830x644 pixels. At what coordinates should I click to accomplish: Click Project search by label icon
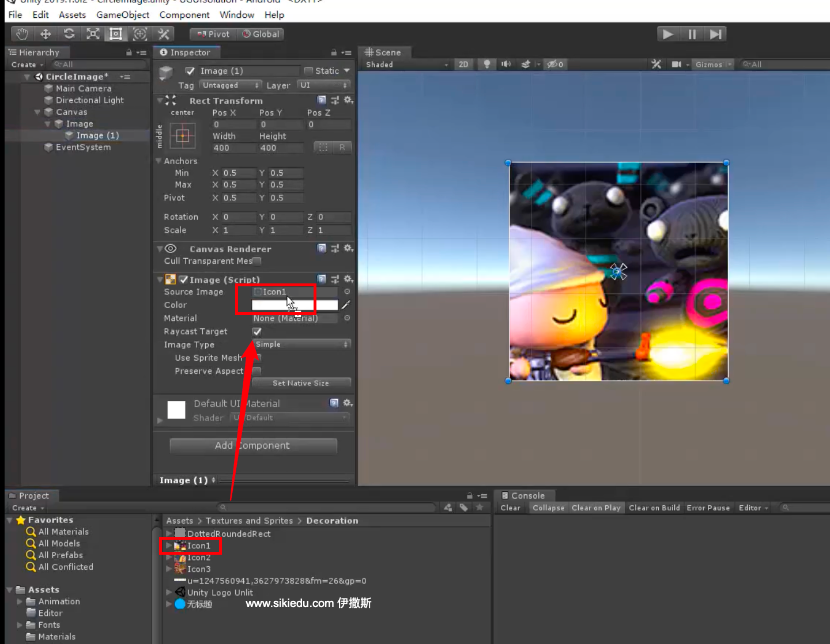463,507
